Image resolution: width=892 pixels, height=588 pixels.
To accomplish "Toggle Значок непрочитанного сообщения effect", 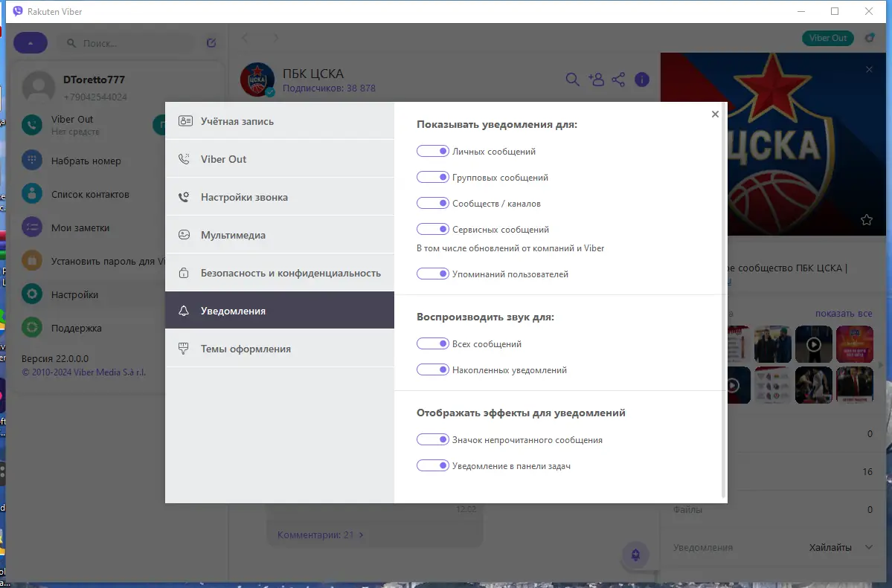I will click(x=432, y=439).
